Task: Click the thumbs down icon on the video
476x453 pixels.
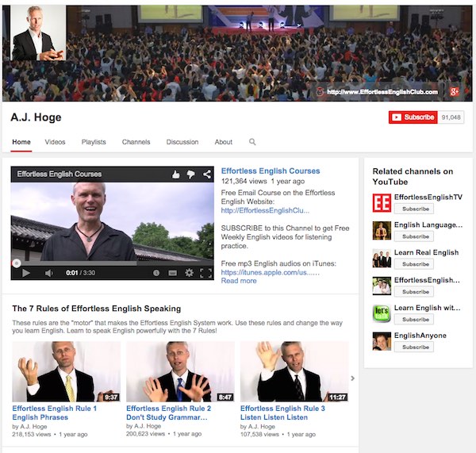Action: (x=191, y=175)
